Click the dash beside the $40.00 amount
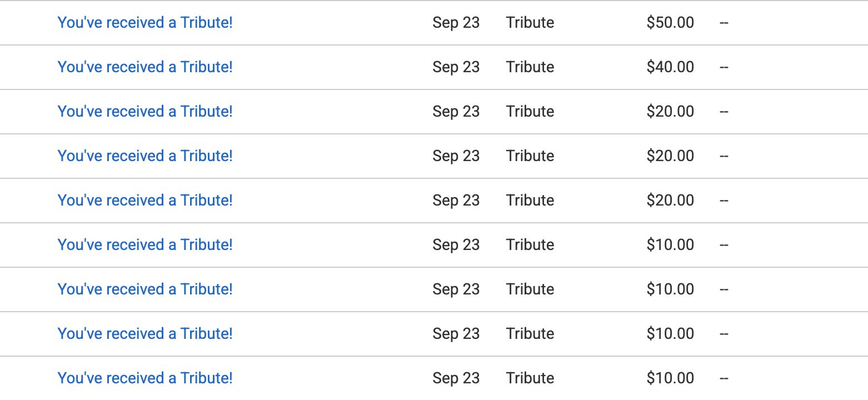 click(724, 67)
